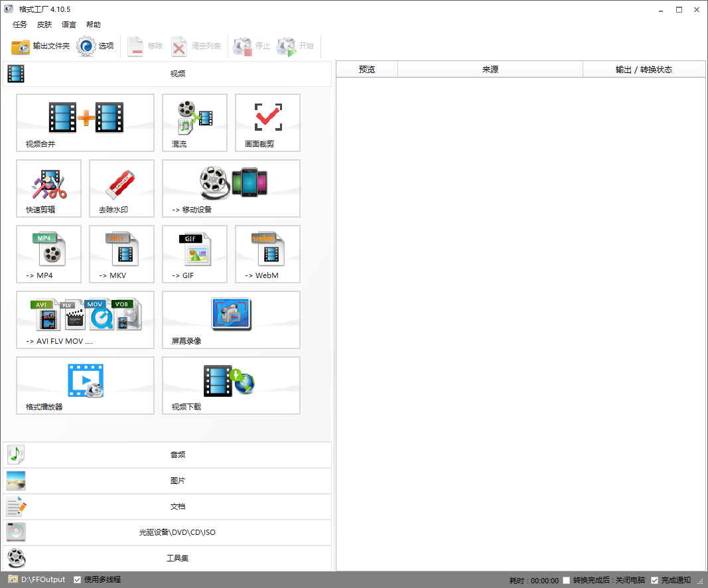Click the 混流 mux icon
This screenshot has width=708, height=588.
pos(194,122)
